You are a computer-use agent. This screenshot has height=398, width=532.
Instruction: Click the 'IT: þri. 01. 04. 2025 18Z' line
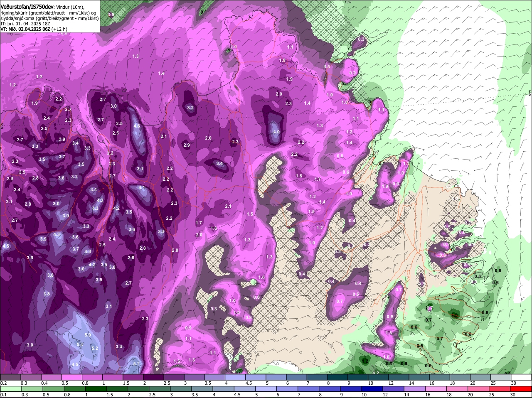tap(25, 24)
